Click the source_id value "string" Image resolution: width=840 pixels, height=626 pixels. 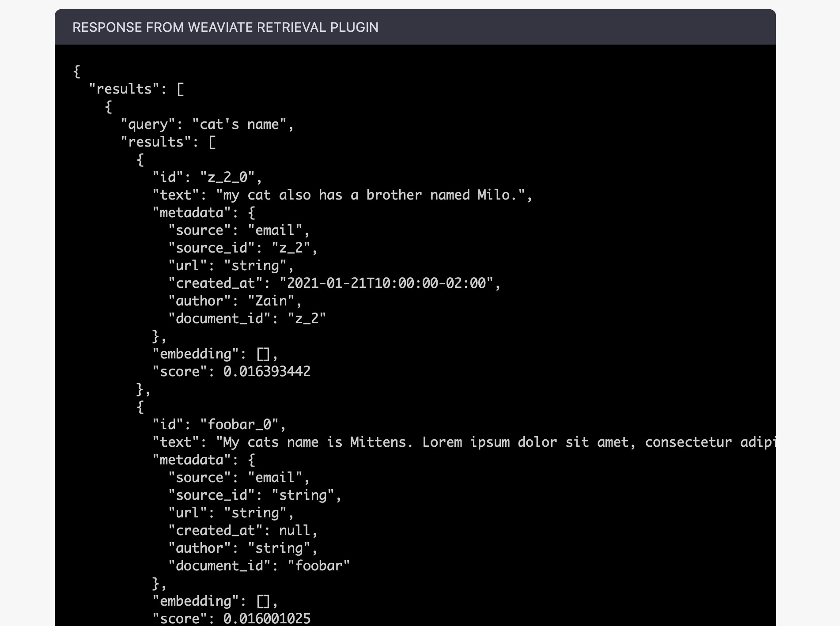[303, 495]
